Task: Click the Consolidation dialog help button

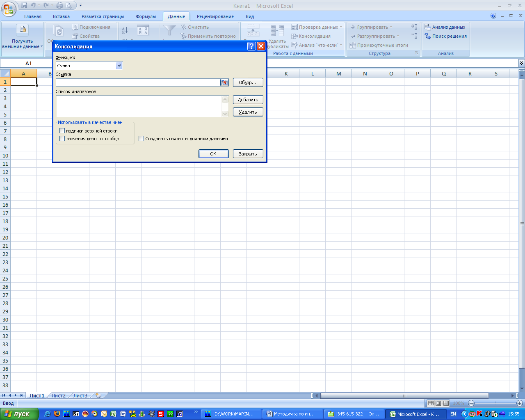Action: point(251,46)
